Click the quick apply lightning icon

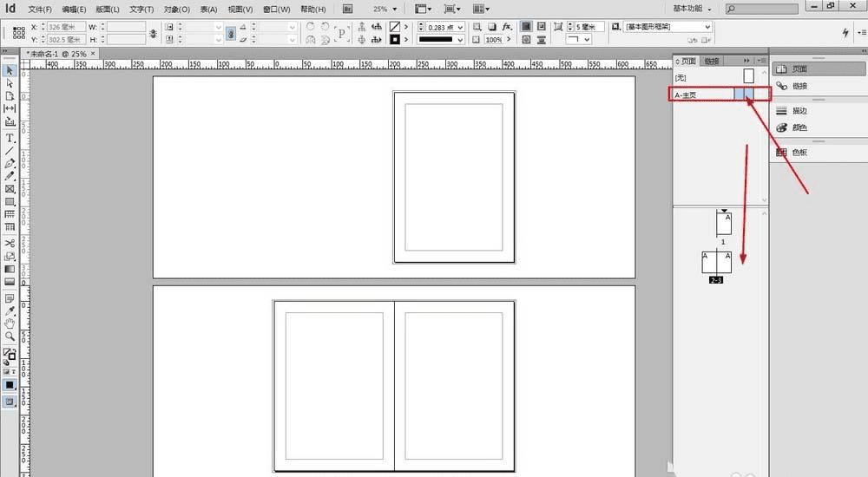click(845, 33)
